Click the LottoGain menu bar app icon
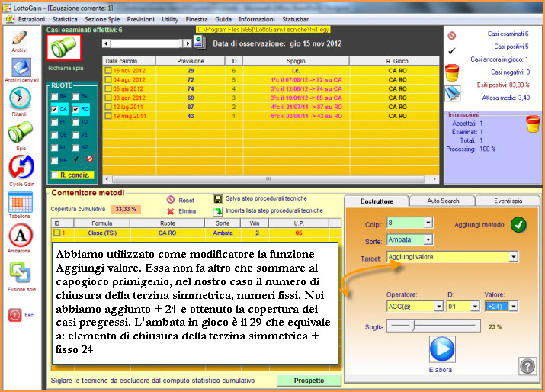The width and height of the screenshot is (545, 392). pyautogui.click(x=10, y=19)
